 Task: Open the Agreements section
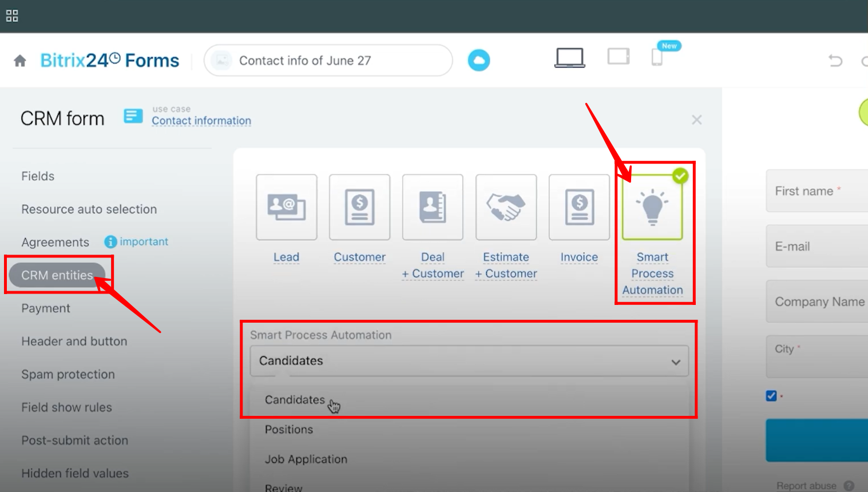55,243
